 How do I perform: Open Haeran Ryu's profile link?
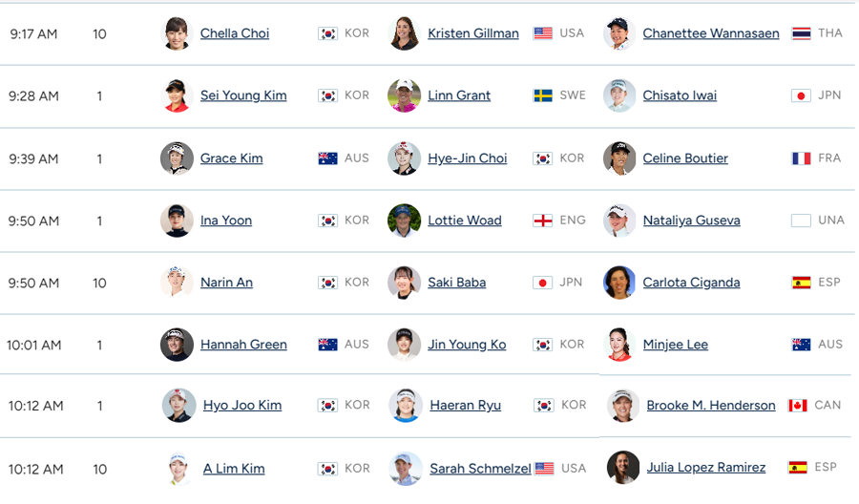coord(465,406)
